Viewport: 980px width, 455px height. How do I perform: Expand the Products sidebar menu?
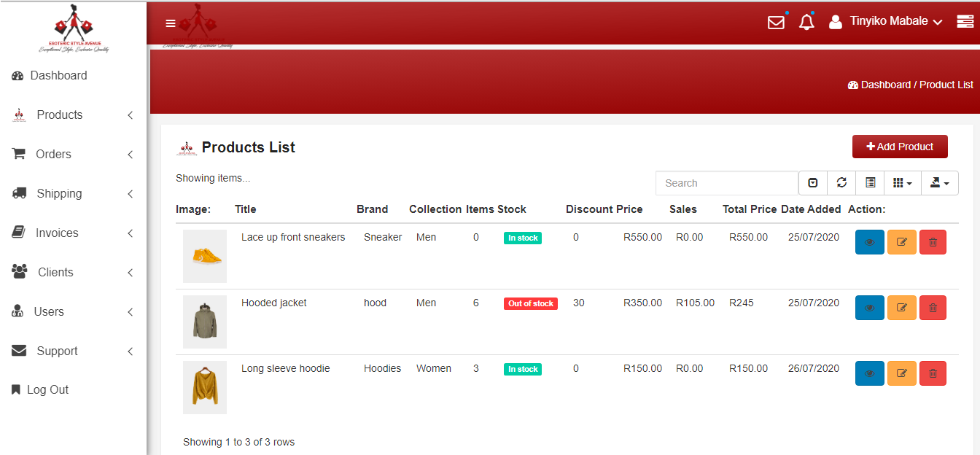(73, 115)
